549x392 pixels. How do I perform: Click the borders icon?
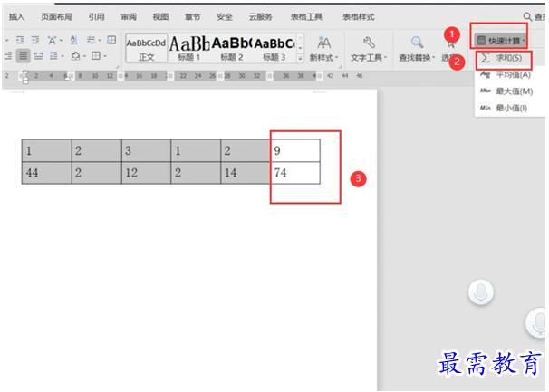[x=96, y=55]
